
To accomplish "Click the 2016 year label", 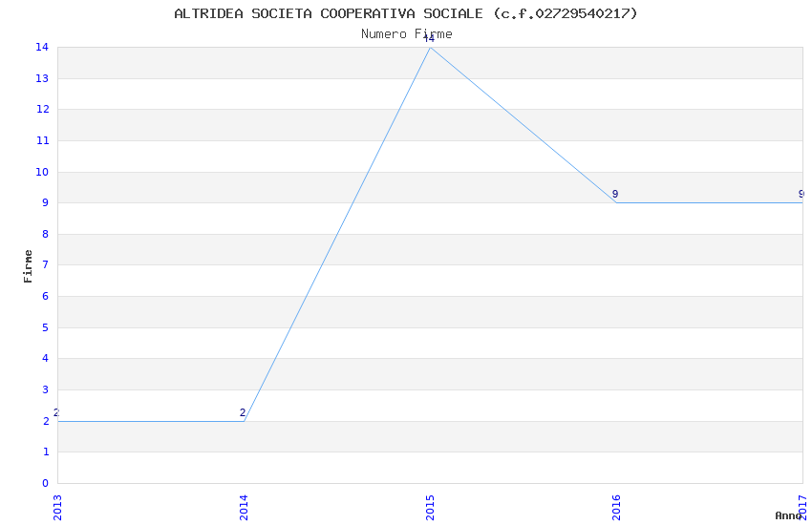I will 617,508.
